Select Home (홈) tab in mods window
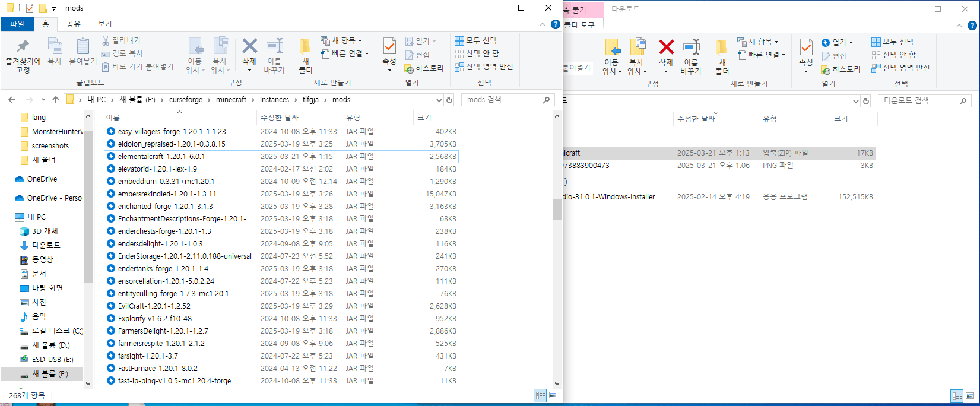This screenshot has width=980, height=406. click(x=46, y=24)
